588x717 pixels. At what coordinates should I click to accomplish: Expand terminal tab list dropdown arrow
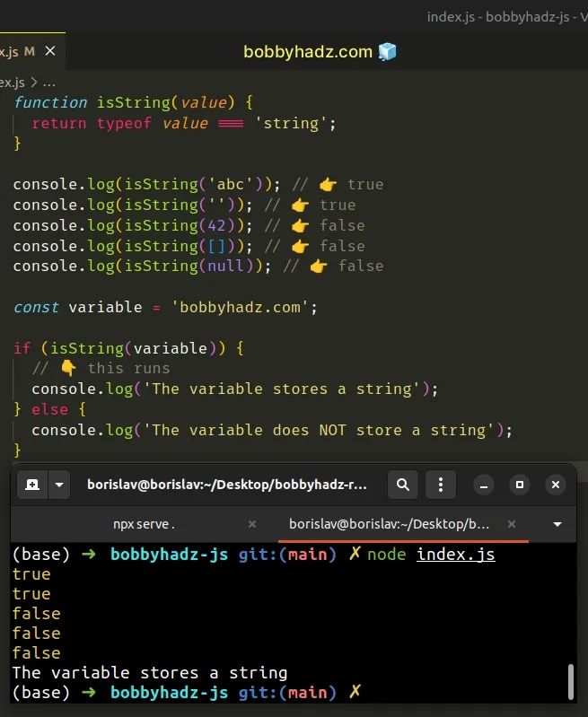[x=557, y=524]
